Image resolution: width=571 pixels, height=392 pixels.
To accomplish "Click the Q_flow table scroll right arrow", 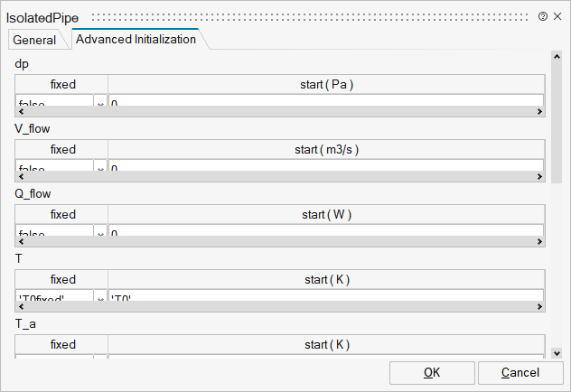I will tap(539, 242).
